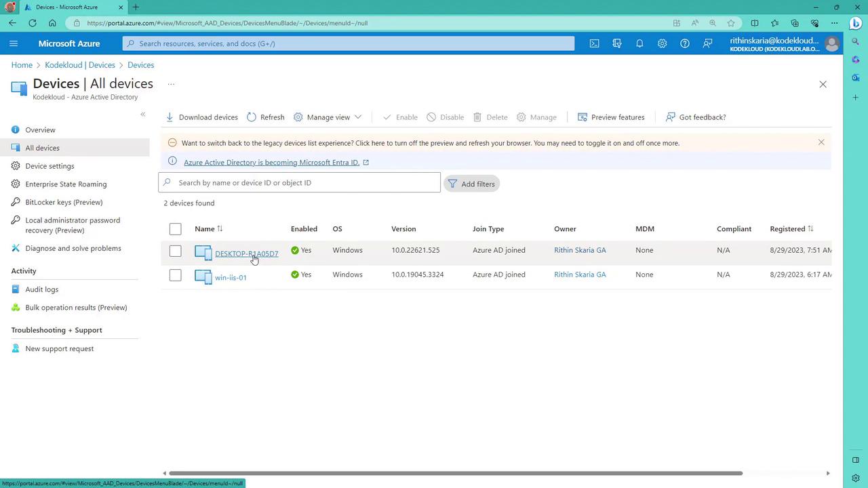Open Azure Cloud Shell icon
868x488 pixels.
(x=594, y=43)
